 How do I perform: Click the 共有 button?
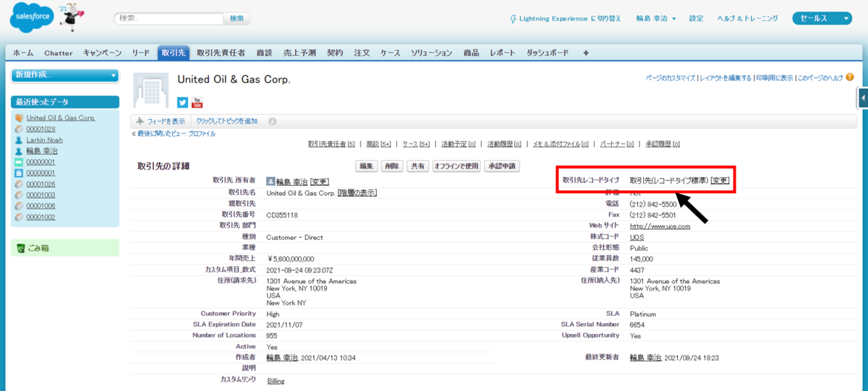point(417,166)
